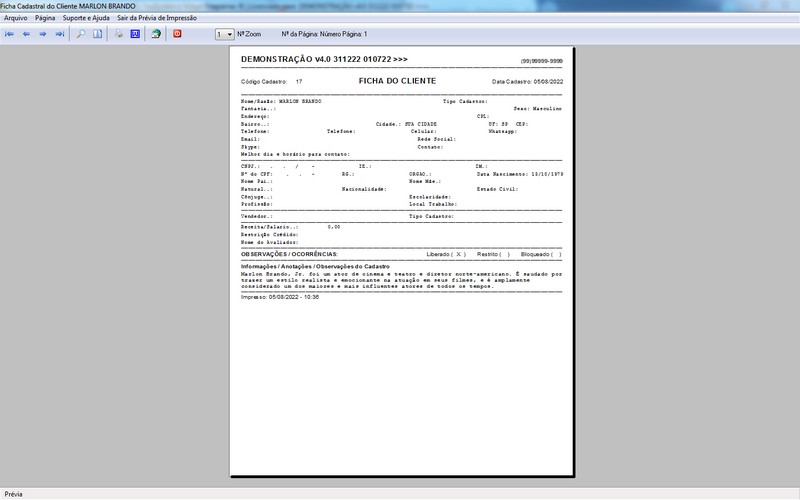Click the Restrição Crédito: label
800x500 pixels.
pos(269,235)
